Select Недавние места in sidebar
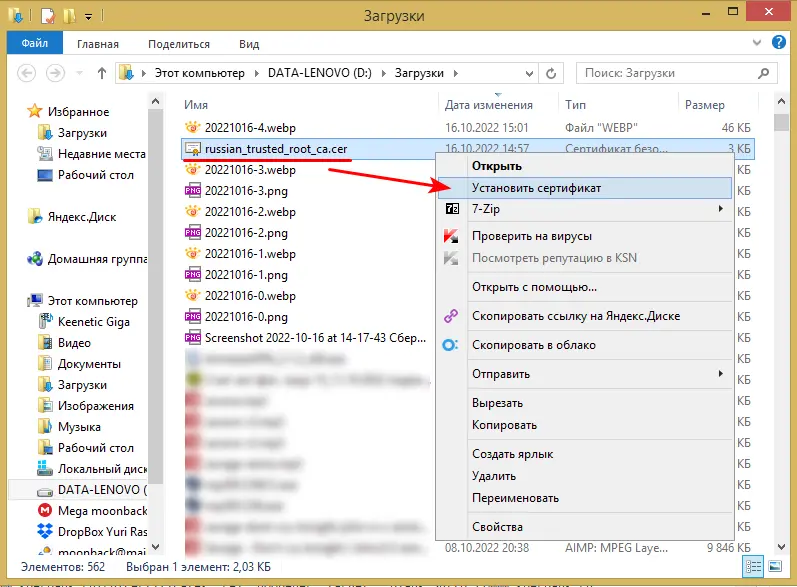The height and width of the screenshot is (587, 797). click(x=102, y=153)
